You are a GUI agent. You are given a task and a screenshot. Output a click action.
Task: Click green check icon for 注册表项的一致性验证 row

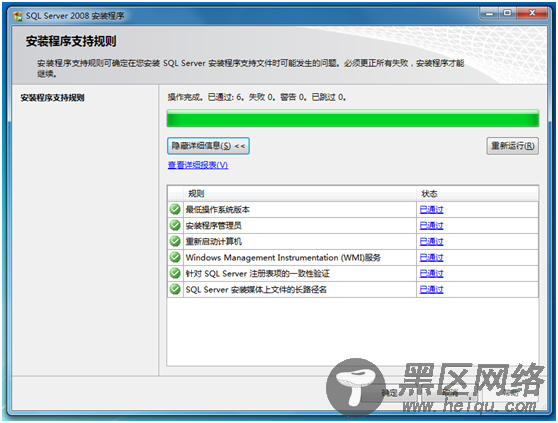coord(175,273)
